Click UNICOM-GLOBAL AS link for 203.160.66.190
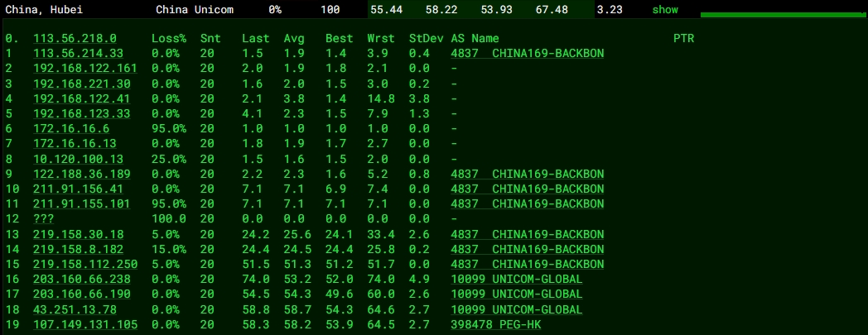 pyautogui.click(x=516, y=294)
